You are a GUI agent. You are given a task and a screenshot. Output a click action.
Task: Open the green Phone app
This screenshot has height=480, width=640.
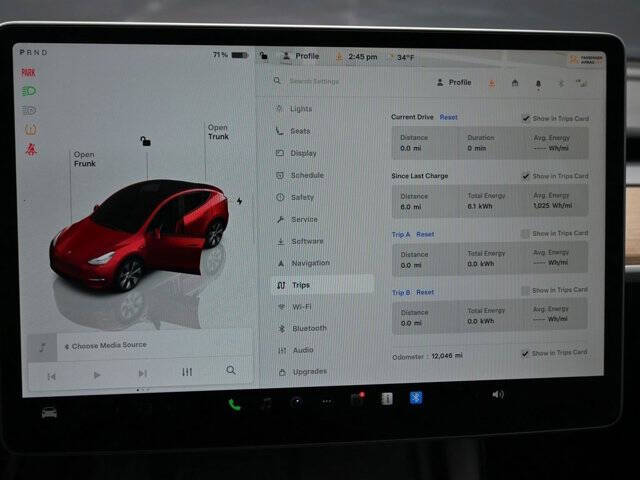[x=234, y=404]
